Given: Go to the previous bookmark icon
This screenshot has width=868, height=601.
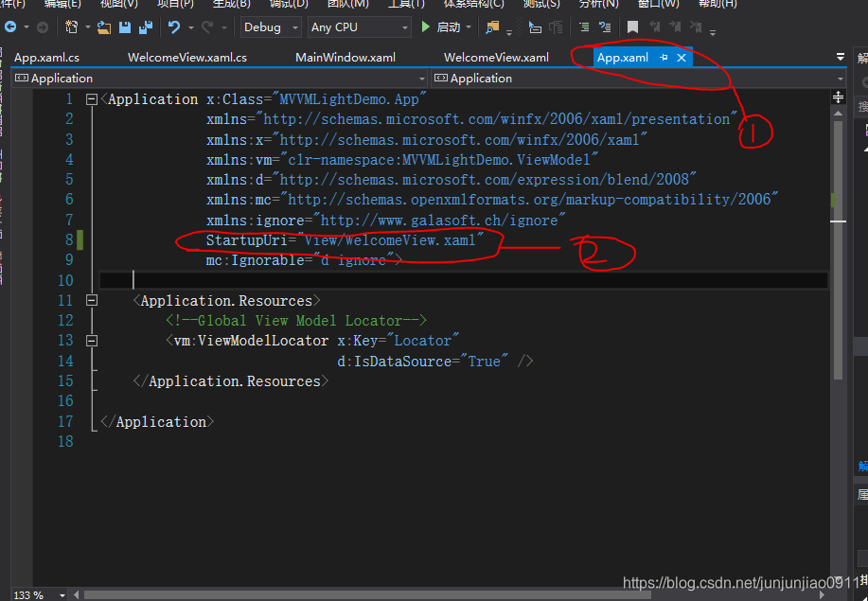Looking at the screenshot, I should click(x=655, y=27).
